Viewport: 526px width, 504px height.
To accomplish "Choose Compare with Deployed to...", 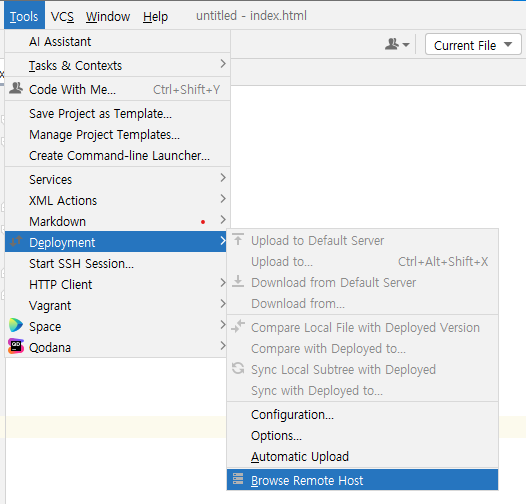I will pos(362,349).
